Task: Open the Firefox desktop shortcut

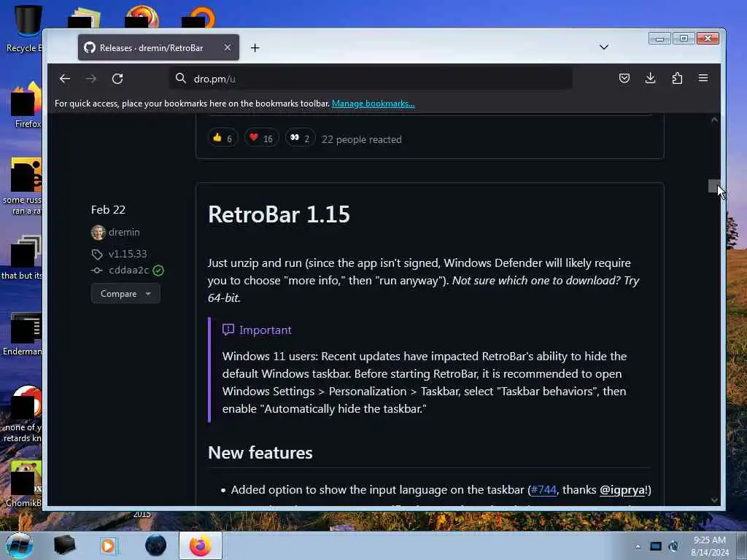Action: tap(27, 105)
